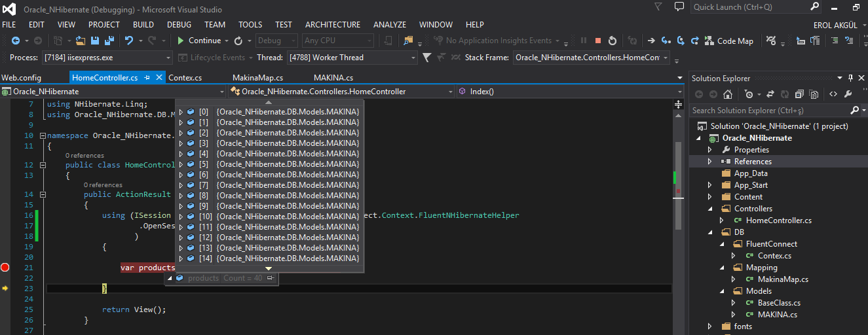Expand item [0] in the products data tip
Image resolution: width=868 pixels, height=335 pixels.
181,112
